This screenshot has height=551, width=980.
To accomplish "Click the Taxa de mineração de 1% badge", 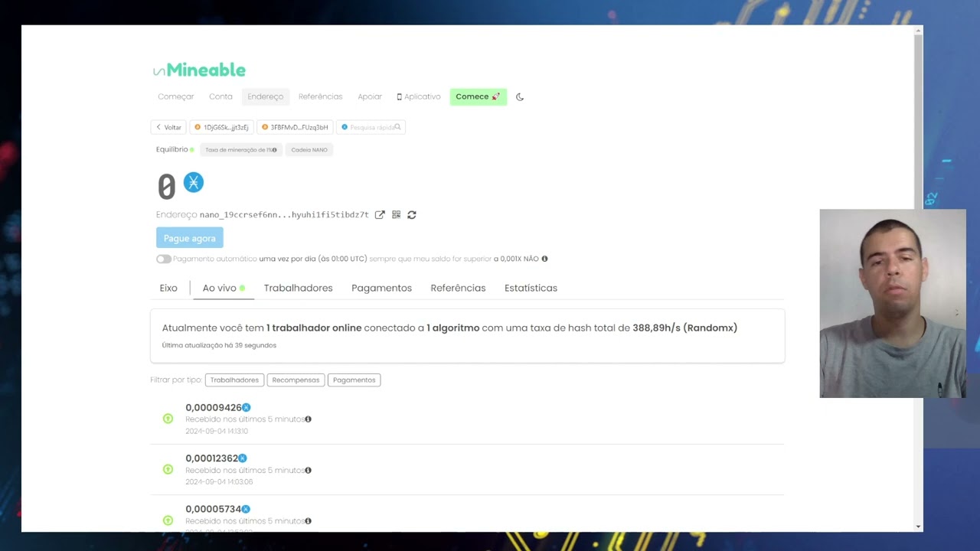I will point(241,150).
